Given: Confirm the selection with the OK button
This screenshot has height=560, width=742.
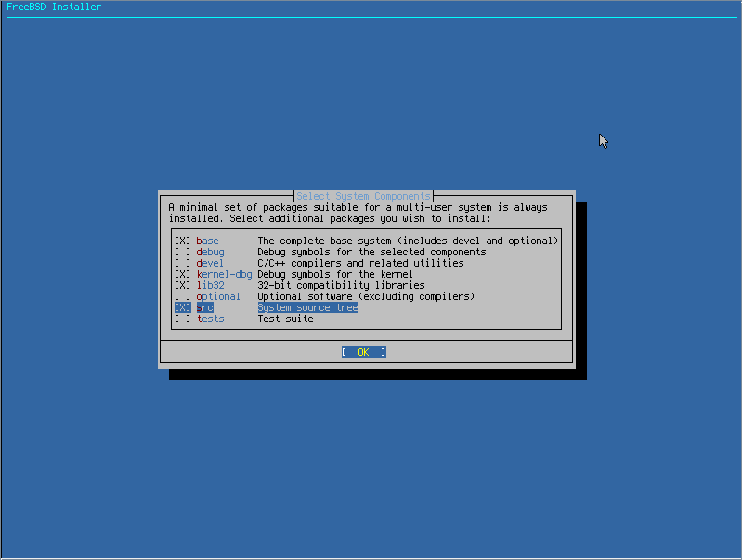Looking at the screenshot, I should [363, 352].
